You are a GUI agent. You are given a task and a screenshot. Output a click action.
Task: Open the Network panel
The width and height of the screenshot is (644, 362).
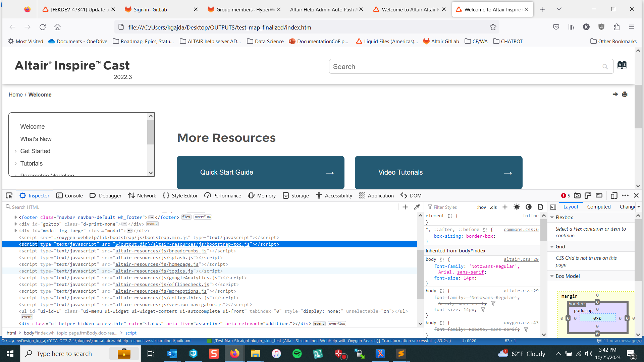pyautogui.click(x=142, y=195)
